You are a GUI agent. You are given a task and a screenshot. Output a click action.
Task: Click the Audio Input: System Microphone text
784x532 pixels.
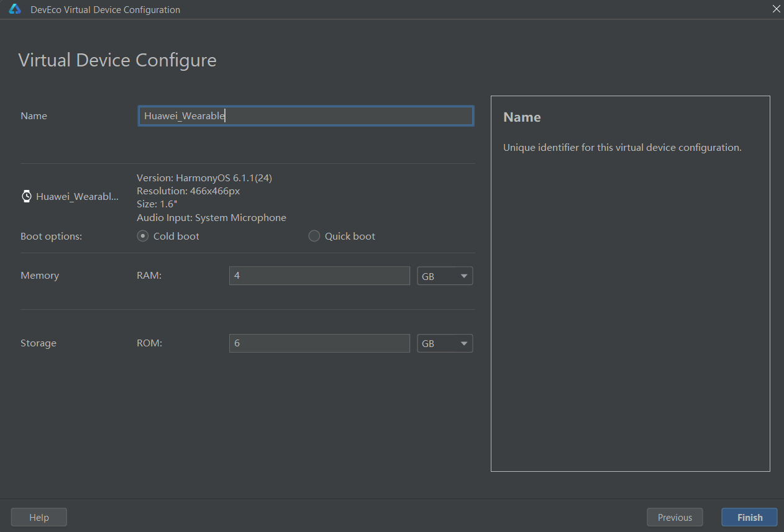point(211,218)
